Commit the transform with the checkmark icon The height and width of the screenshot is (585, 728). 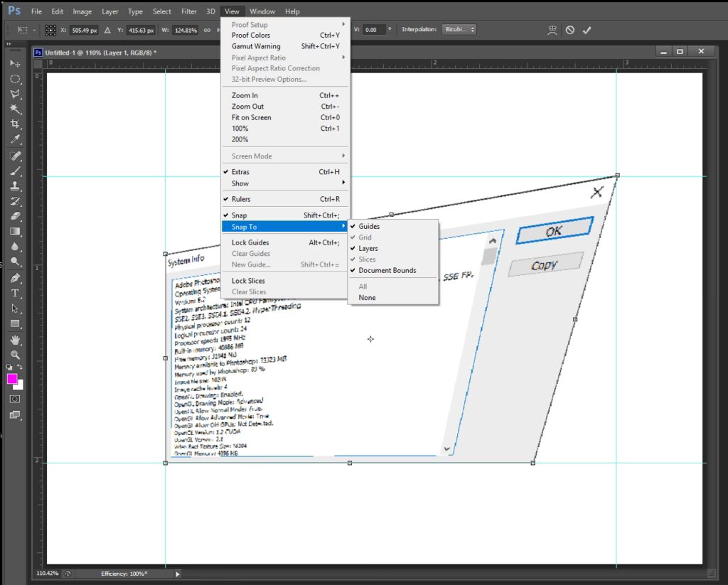[587, 30]
